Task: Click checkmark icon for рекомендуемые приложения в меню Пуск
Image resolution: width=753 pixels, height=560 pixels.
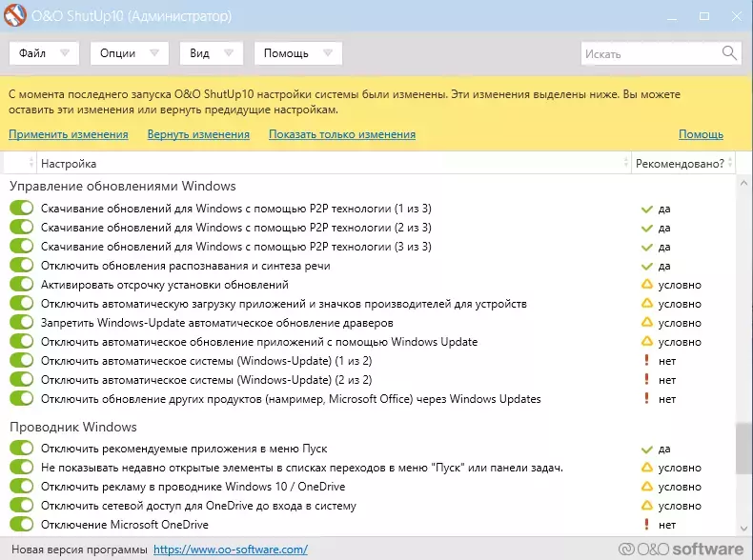Action: click(647, 450)
